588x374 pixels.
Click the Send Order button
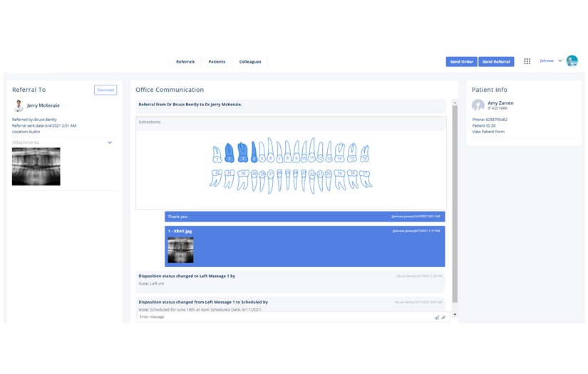(462, 61)
